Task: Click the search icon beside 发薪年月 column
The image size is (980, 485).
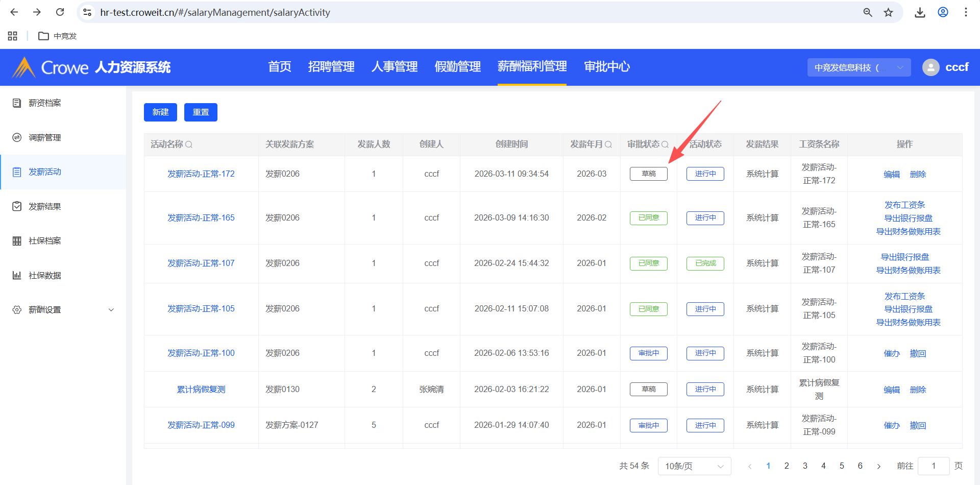Action: [608, 144]
